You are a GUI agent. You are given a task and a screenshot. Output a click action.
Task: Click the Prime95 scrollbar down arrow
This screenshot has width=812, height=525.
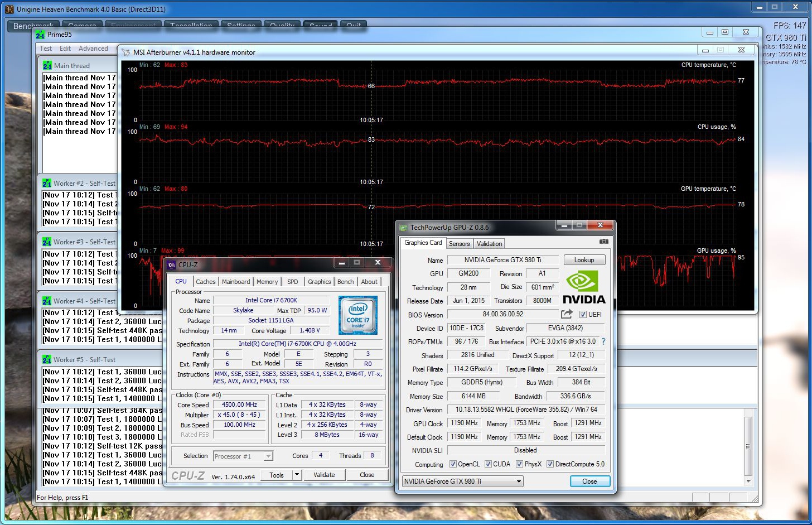pos(748,481)
